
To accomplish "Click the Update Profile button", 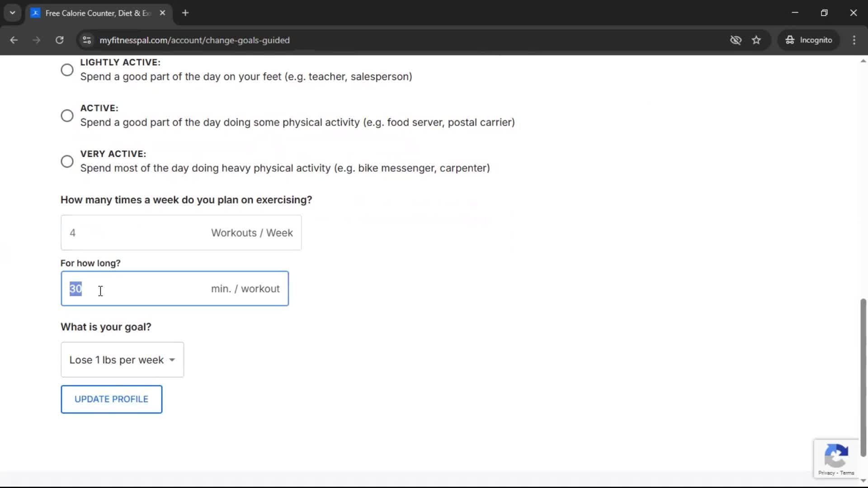I will (111, 399).
